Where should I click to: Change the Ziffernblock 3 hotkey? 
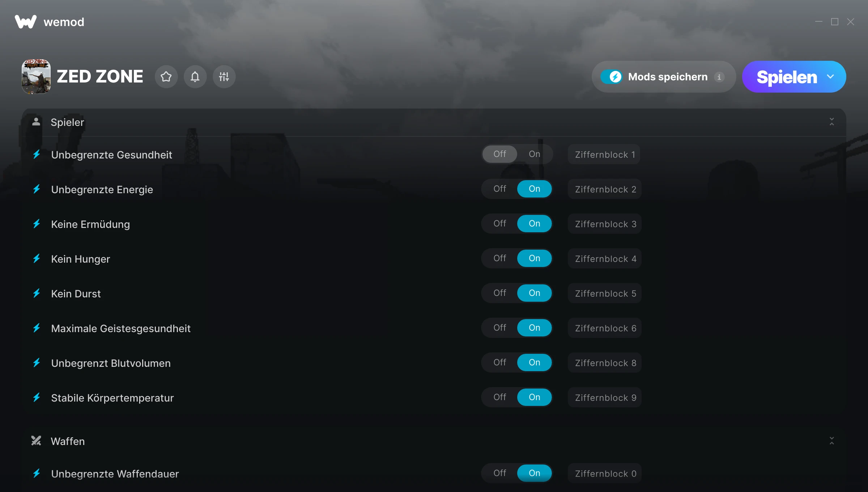[x=605, y=224]
